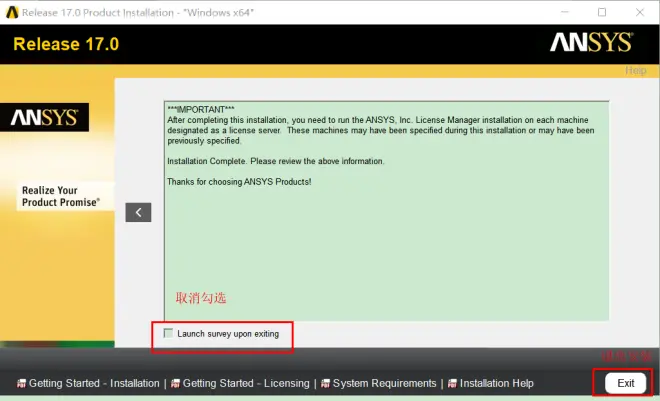Open Getting Started - Licensing link
This screenshot has height=401, width=660.
click(x=246, y=383)
